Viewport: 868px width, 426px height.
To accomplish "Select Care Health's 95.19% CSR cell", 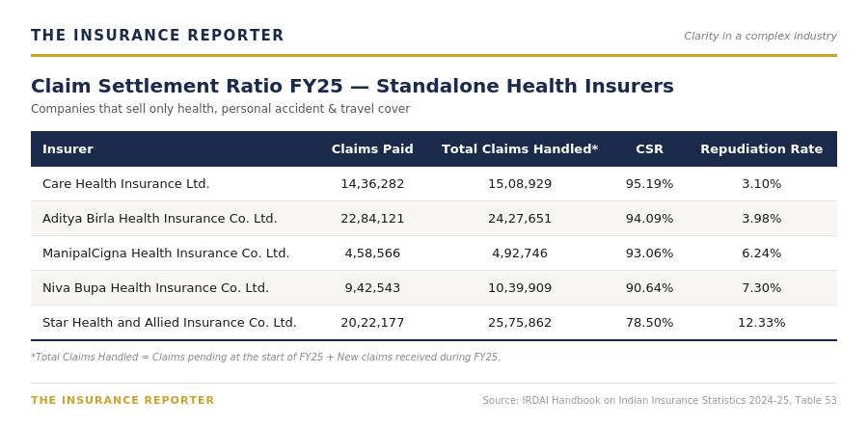I will pos(649,184).
